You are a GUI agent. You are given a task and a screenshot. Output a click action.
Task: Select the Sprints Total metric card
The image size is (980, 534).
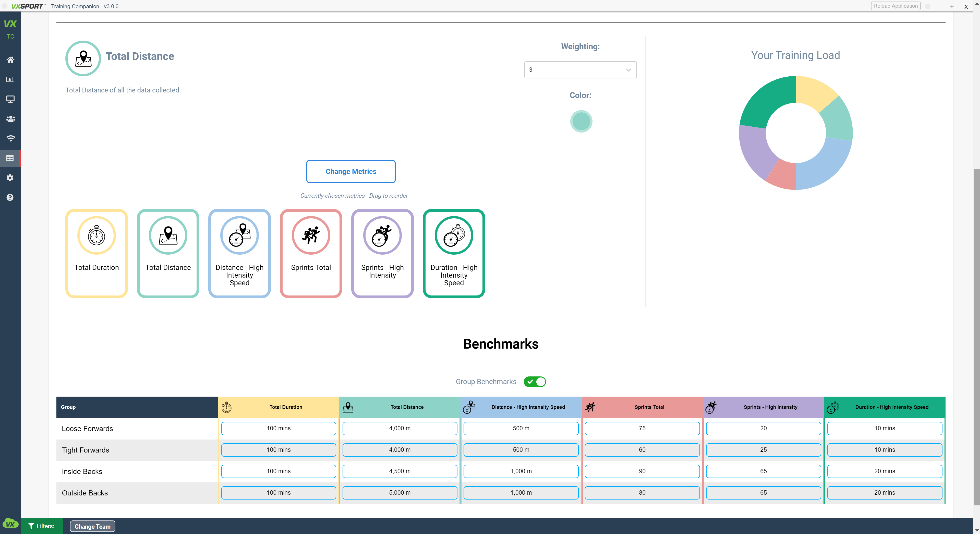click(311, 253)
